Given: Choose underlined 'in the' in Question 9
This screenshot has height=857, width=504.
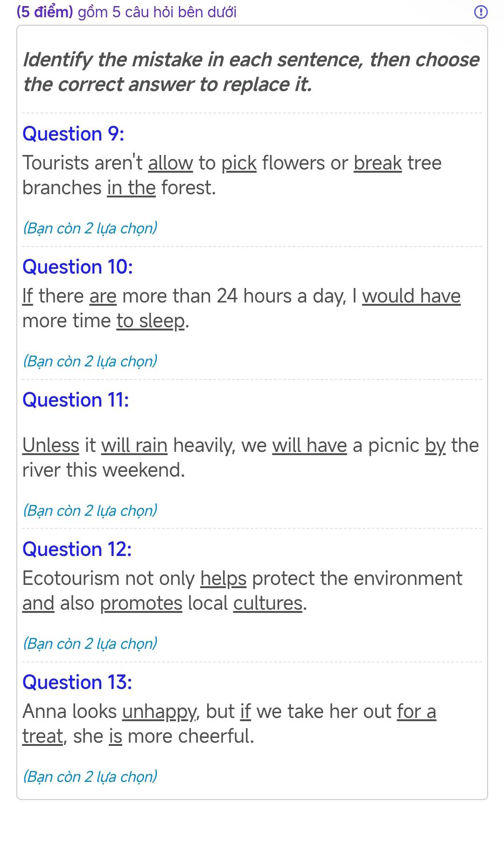Looking at the screenshot, I should pyautogui.click(x=131, y=188).
